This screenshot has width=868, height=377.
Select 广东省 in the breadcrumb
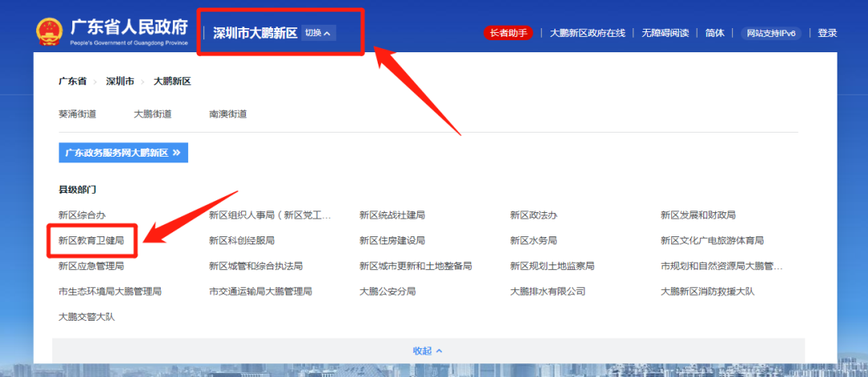72,81
